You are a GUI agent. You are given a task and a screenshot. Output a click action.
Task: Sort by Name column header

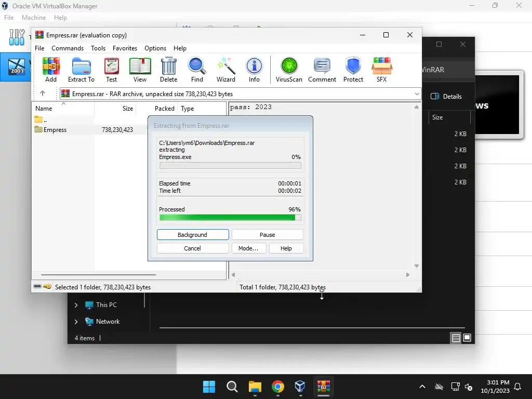point(63,109)
